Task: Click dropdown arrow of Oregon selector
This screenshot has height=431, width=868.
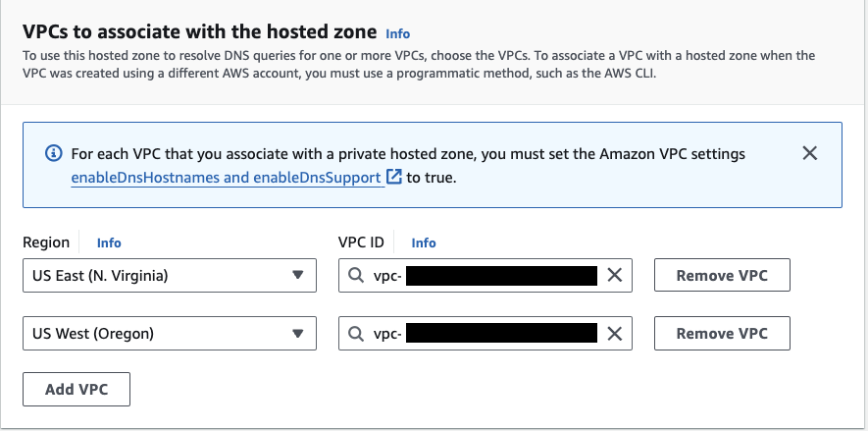Action: coord(298,334)
